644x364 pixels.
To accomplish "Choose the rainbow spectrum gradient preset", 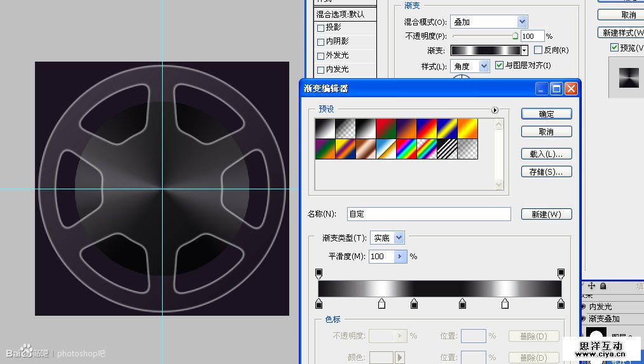I will [x=406, y=149].
